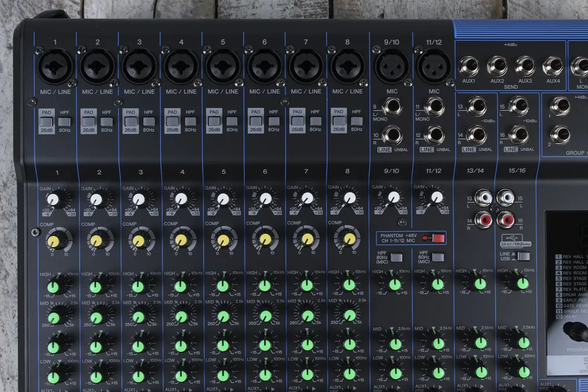Toggle the HPF 80Hz switch on channel 4
Viewport: 588px width, 392px height.
point(190,121)
